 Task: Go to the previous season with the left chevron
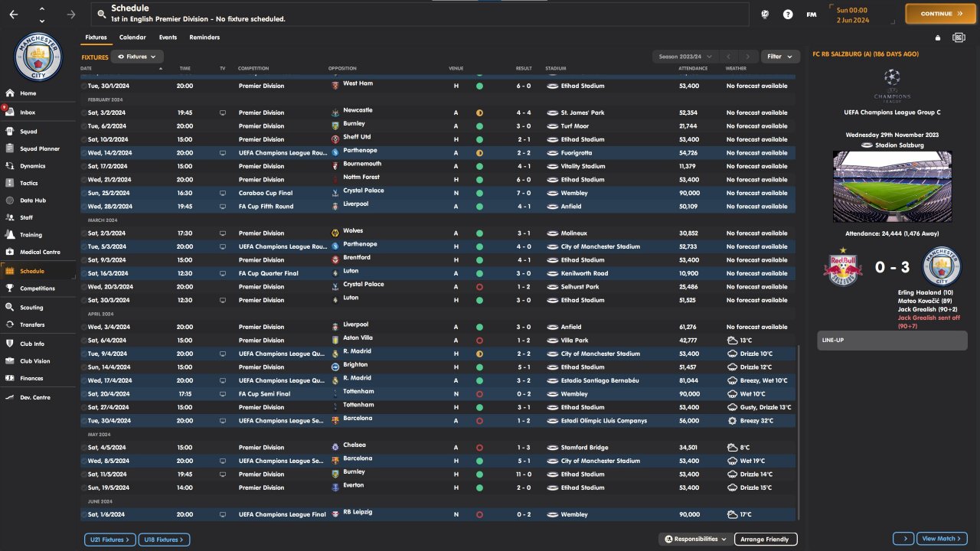(729, 57)
